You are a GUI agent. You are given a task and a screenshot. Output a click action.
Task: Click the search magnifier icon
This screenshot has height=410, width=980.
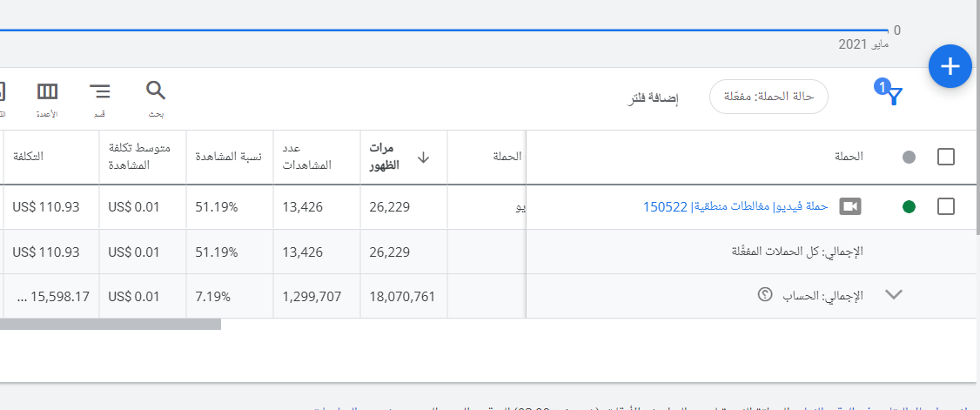[x=155, y=91]
